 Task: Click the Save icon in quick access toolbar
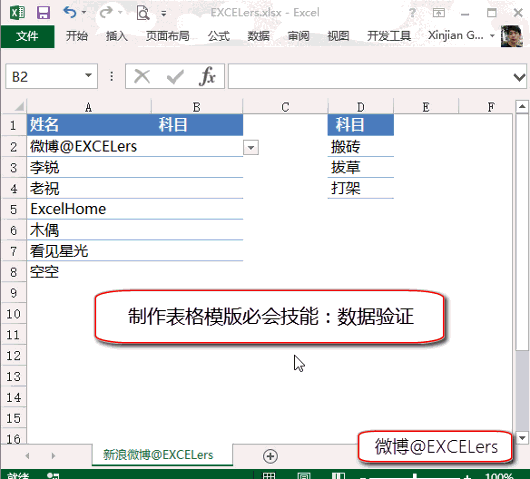point(43,13)
